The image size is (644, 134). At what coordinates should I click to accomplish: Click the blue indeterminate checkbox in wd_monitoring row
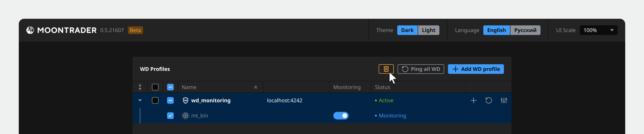[170, 100]
